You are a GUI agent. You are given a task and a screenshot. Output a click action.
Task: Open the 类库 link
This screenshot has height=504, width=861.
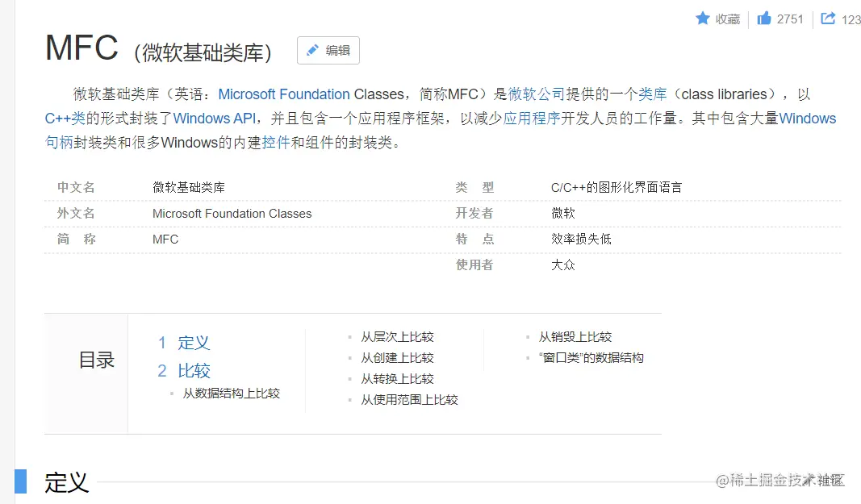tap(652, 94)
